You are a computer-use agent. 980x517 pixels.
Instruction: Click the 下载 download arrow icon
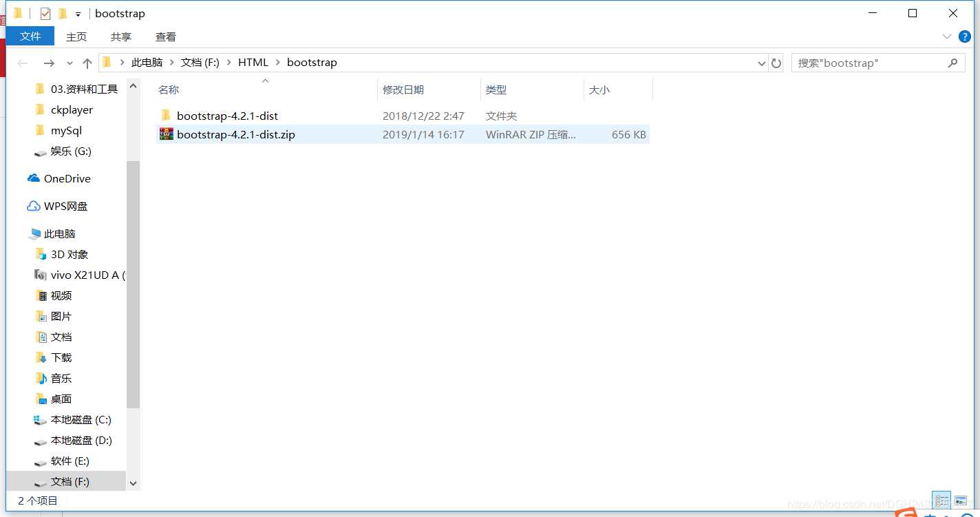tap(41, 357)
